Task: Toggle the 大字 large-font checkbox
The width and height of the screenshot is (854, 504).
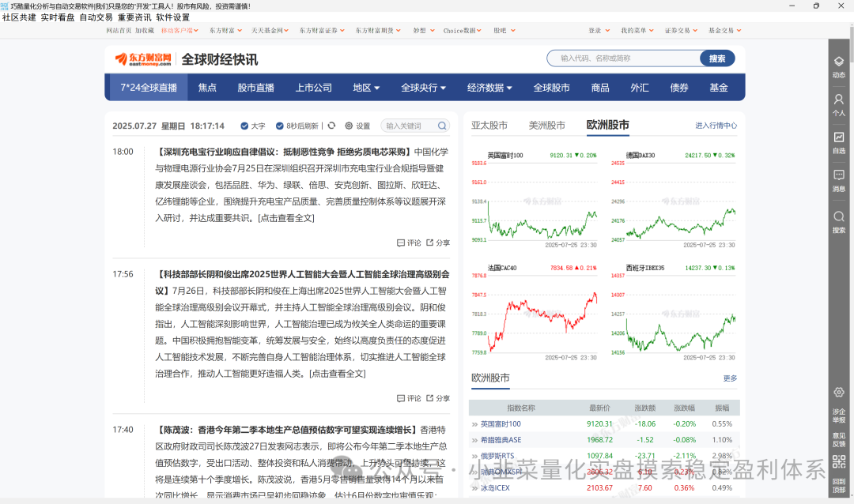Action: [x=244, y=126]
